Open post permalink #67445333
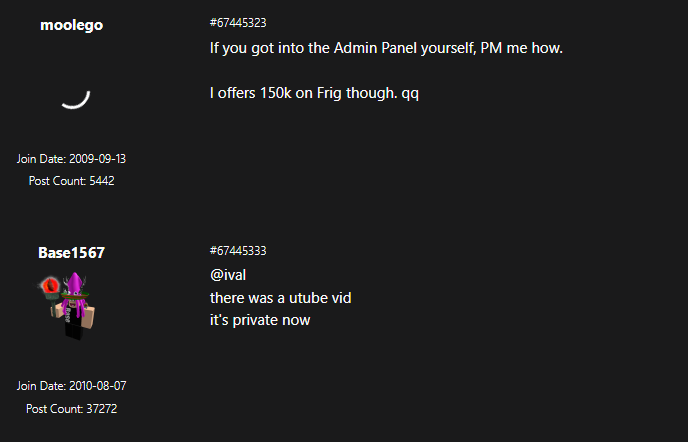 point(237,251)
